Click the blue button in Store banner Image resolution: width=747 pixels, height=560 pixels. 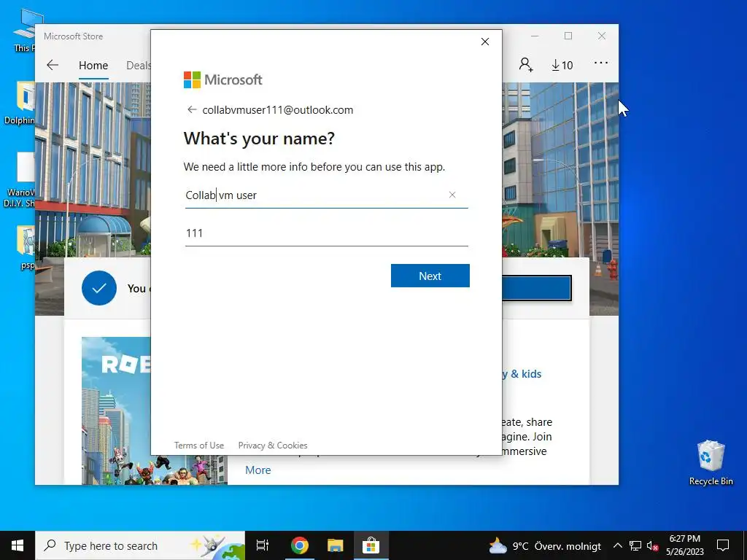click(x=536, y=287)
